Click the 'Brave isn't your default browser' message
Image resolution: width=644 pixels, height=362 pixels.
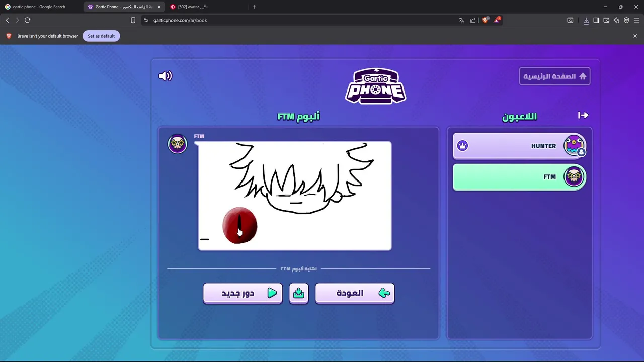(48, 36)
